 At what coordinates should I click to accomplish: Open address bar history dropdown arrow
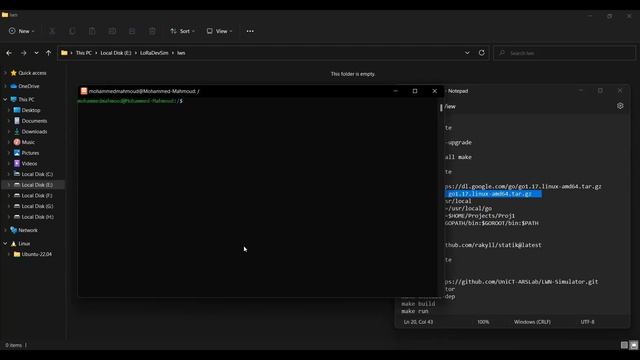tap(467, 53)
